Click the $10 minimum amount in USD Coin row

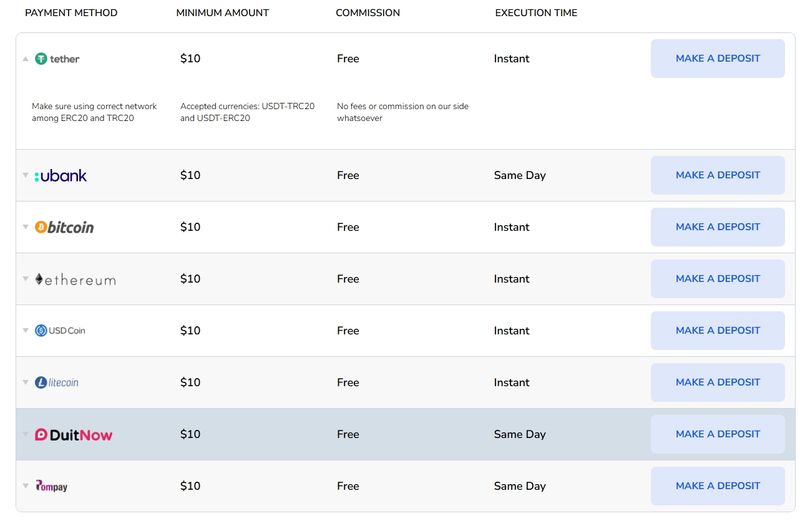pyautogui.click(x=190, y=331)
